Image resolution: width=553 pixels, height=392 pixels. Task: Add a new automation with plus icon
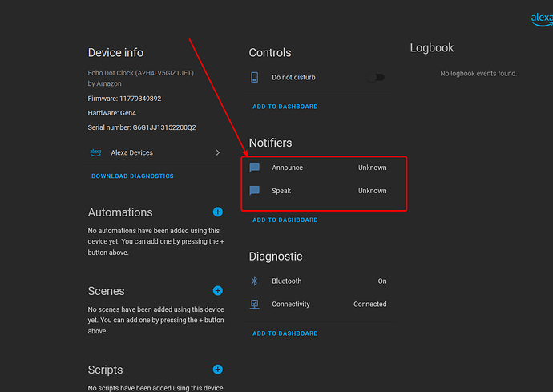click(x=218, y=212)
